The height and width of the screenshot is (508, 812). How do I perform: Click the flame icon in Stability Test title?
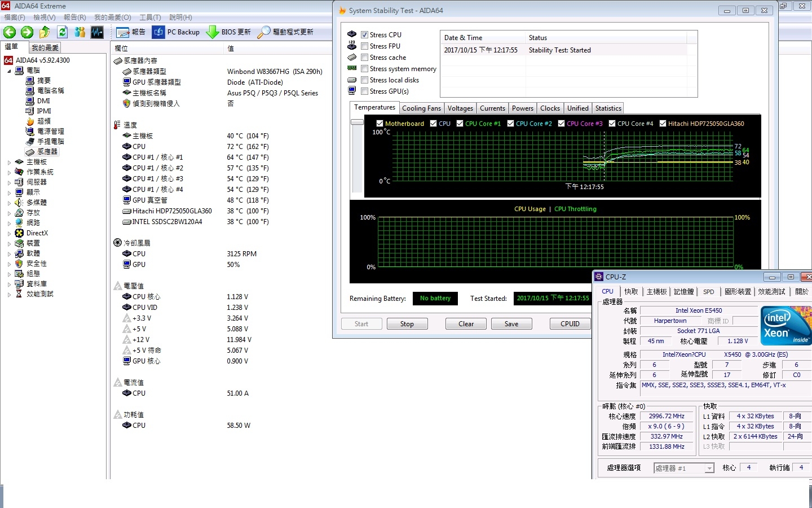click(x=342, y=10)
